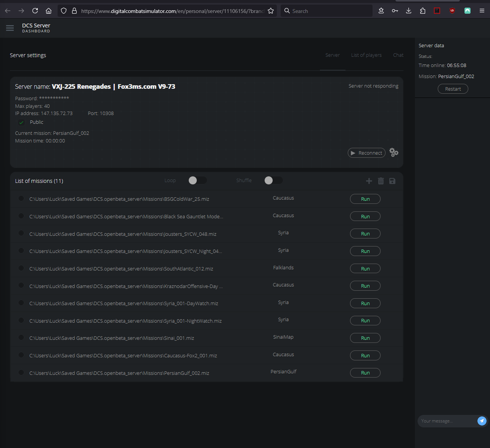Click the Sinai_001.miz mission path text
This screenshot has height=448, width=490.
point(112,338)
